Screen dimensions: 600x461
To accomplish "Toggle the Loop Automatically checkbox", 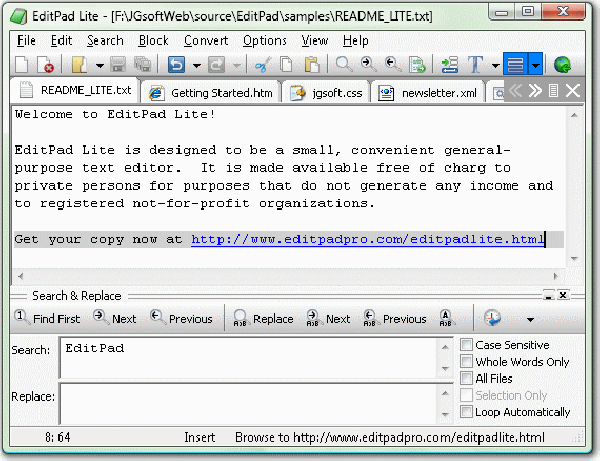I will click(466, 412).
